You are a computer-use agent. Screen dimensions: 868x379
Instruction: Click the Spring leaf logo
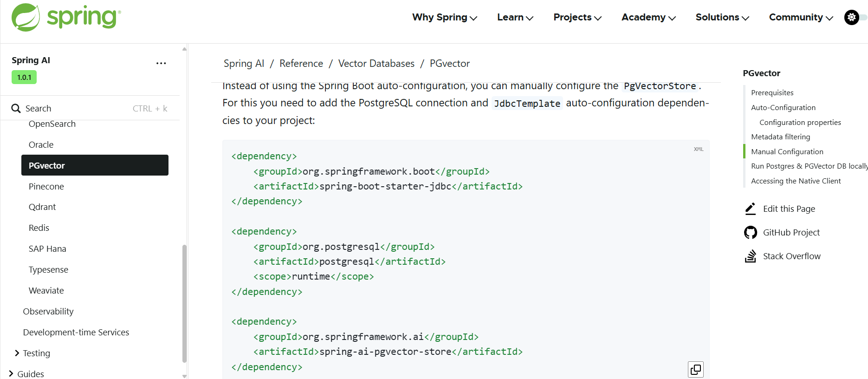point(26,18)
